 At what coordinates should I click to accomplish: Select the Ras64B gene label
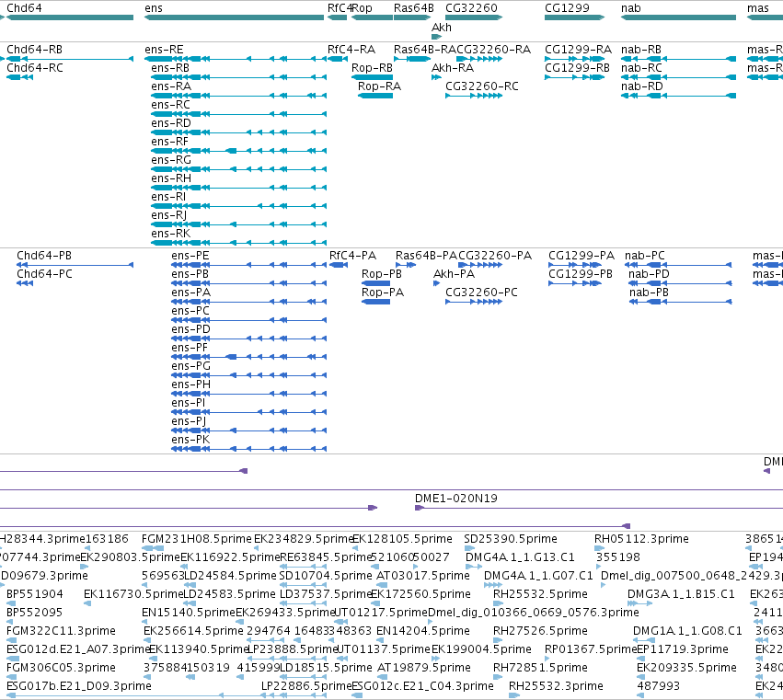click(413, 8)
